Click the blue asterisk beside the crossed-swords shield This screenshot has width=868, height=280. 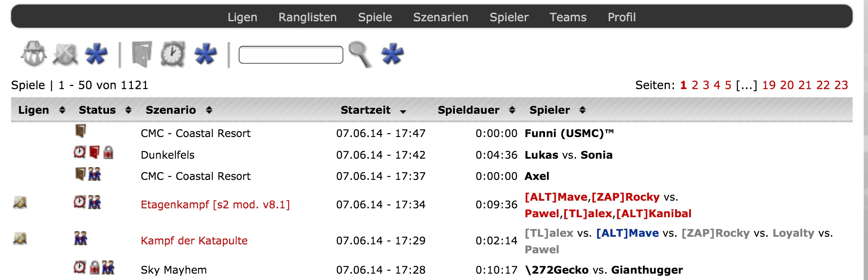[96, 54]
